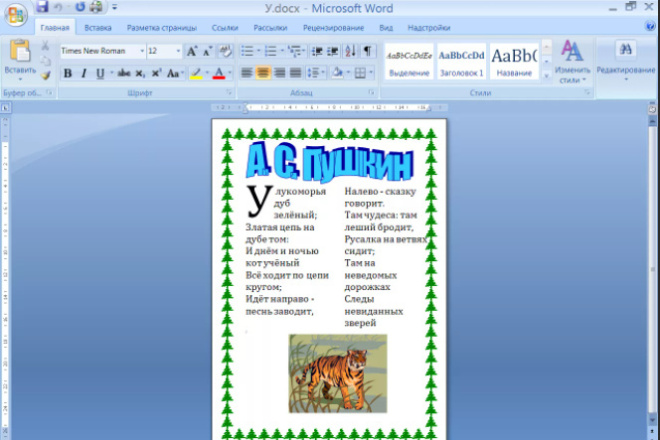Image resolution: width=660 pixels, height=440 pixels.
Task: Align text left
Action: pyautogui.click(x=247, y=73)
